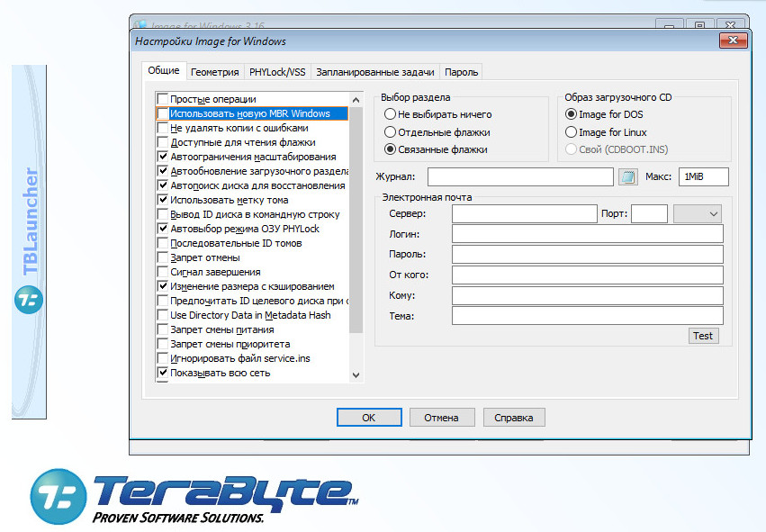Turn on Сигнал завершения checkbox

(x=163, y=272)
